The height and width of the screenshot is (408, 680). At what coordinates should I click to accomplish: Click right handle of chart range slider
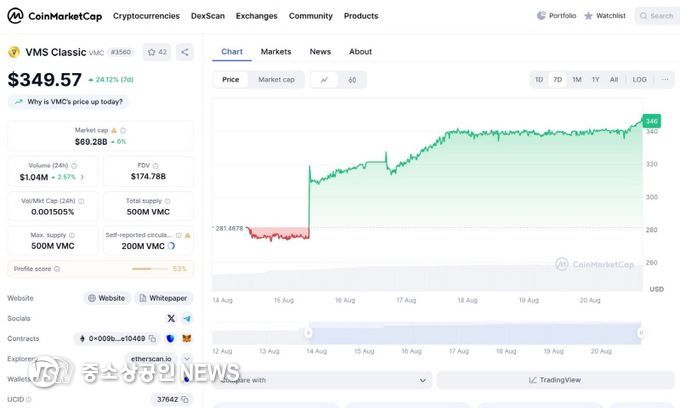641,333
